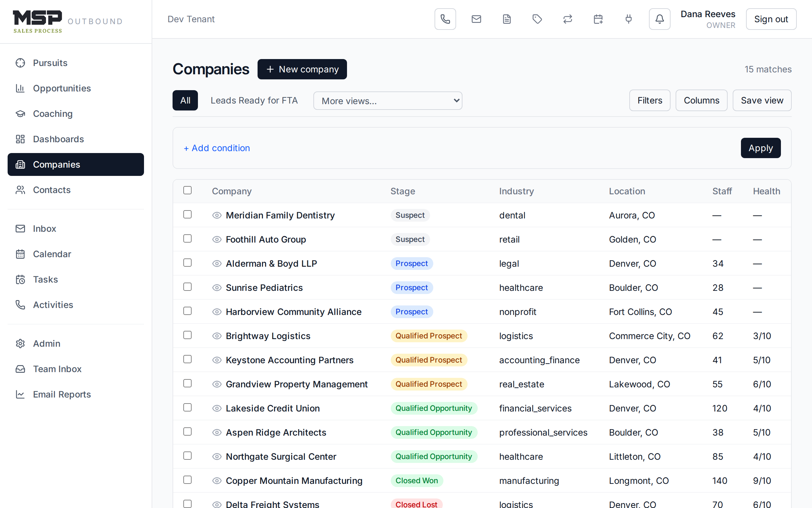Click the Dashboards grid icon
812x508 pixels.
21,139
